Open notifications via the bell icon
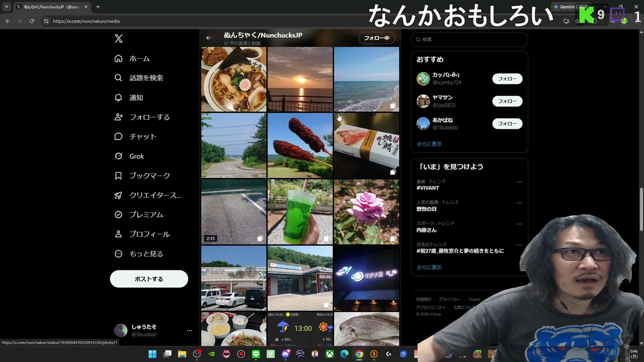The height and width of the screenshot is (362, 644). [x=118, y=98]
